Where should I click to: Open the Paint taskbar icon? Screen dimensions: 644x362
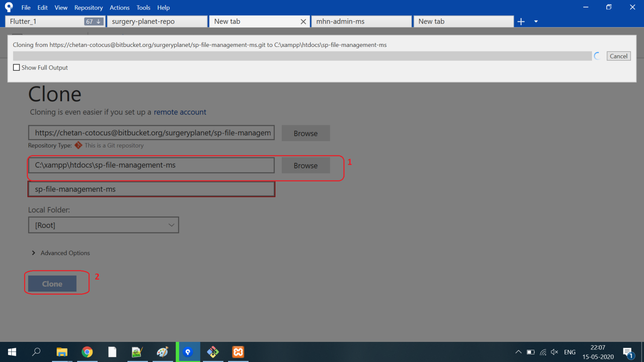[162, 352]
